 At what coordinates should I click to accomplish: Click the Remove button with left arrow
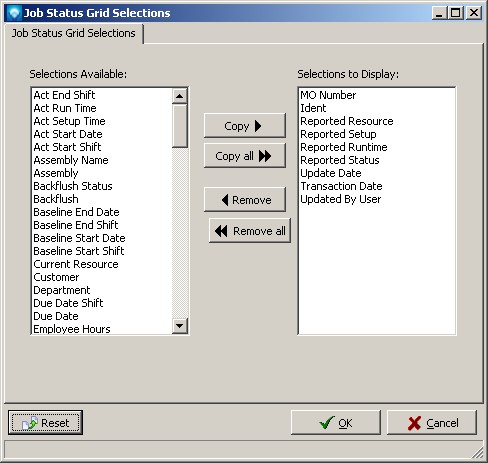pyautogui.click(x=245, y=200)
